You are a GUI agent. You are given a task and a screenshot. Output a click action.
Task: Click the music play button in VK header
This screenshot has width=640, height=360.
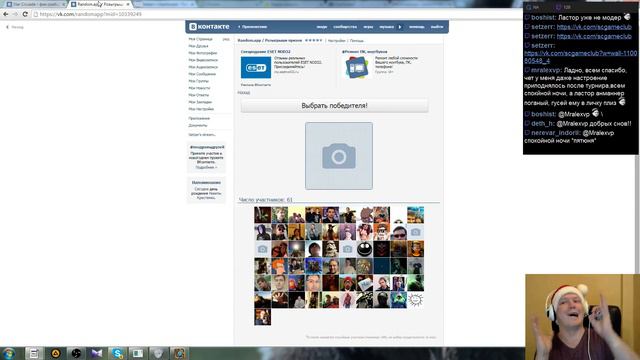click(400, 27)
